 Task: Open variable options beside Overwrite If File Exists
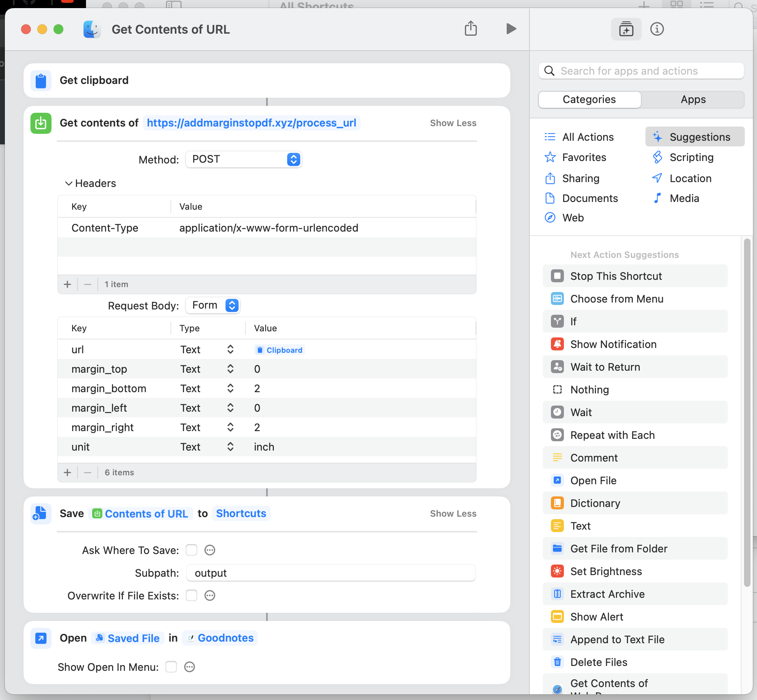210,595
